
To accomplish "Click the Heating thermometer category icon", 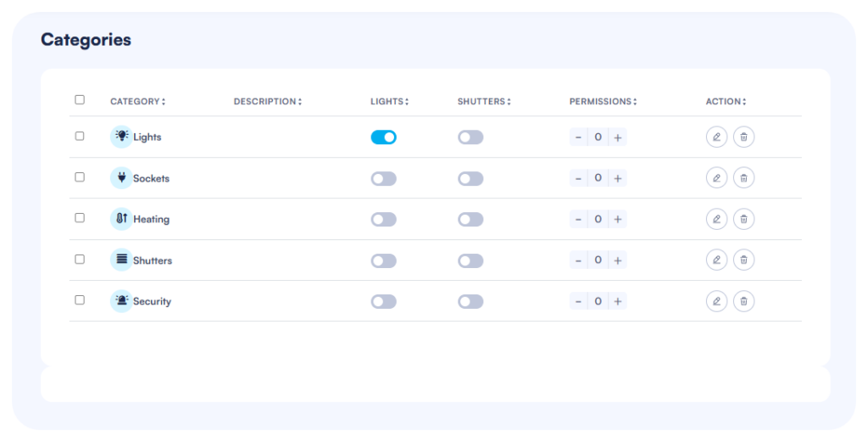I will tap(121, 219).
